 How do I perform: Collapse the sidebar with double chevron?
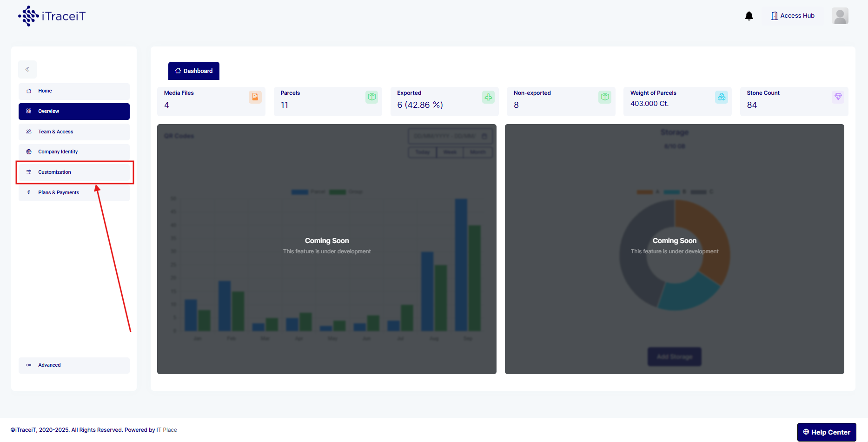pyautogui.click(x=27, y=69)
